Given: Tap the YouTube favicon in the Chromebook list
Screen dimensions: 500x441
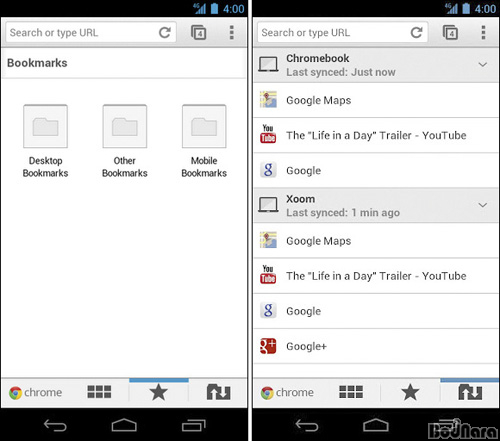Looking at the screenshot, I should (x=268, y=134).
